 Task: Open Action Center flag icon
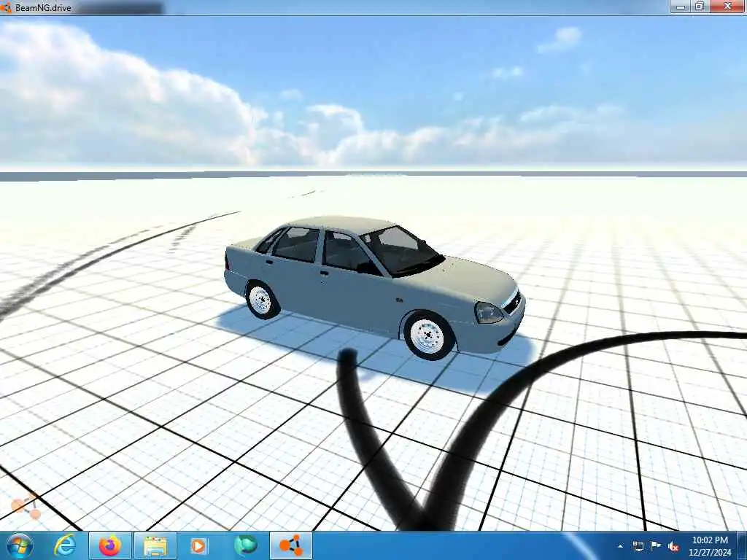[656, 546]
